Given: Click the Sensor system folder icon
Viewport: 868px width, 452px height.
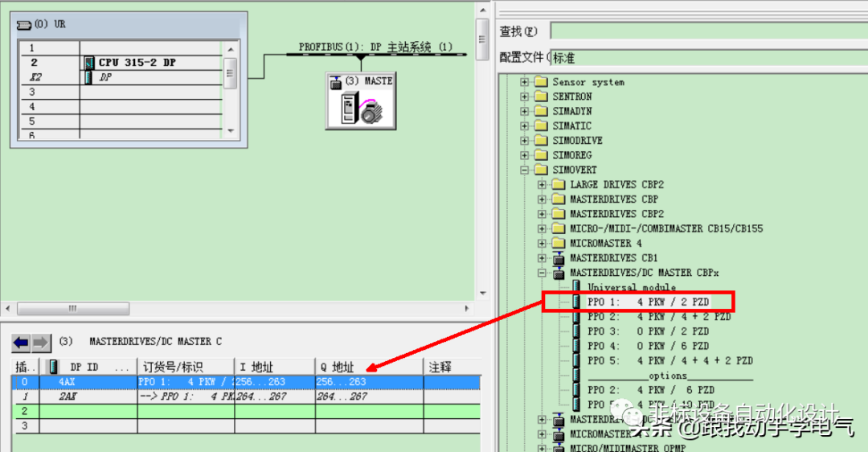Looking at the screenshot, I should (541, 82).
